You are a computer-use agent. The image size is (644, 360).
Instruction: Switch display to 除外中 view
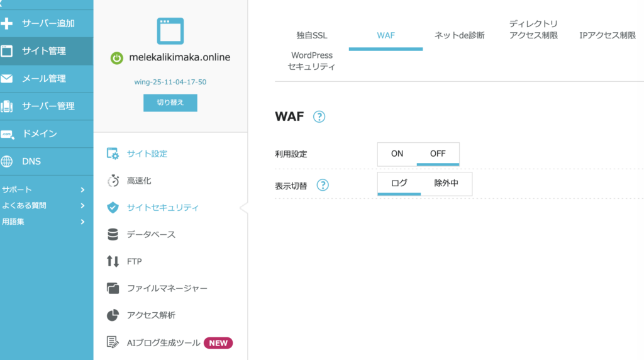click(x=446, y=184)
